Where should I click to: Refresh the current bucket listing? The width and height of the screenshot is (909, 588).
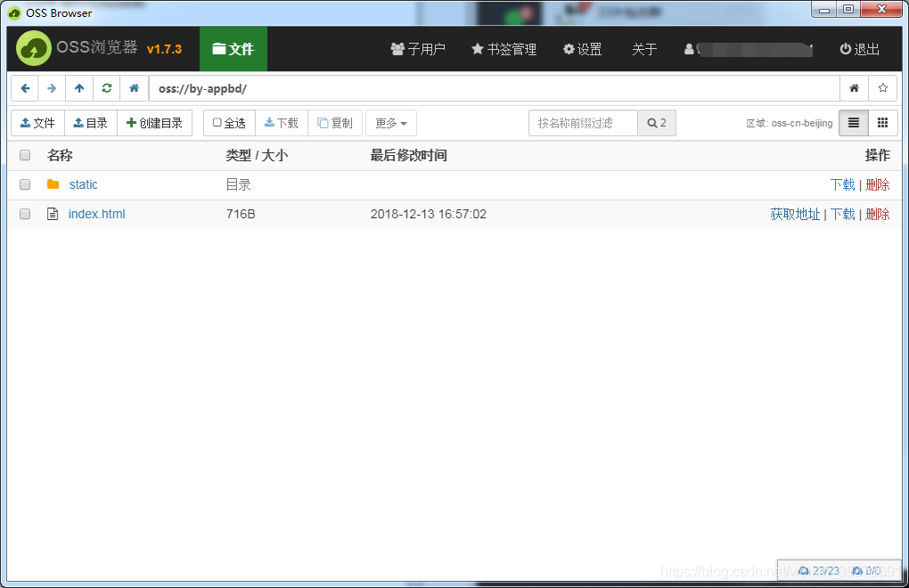coord(107,88)
